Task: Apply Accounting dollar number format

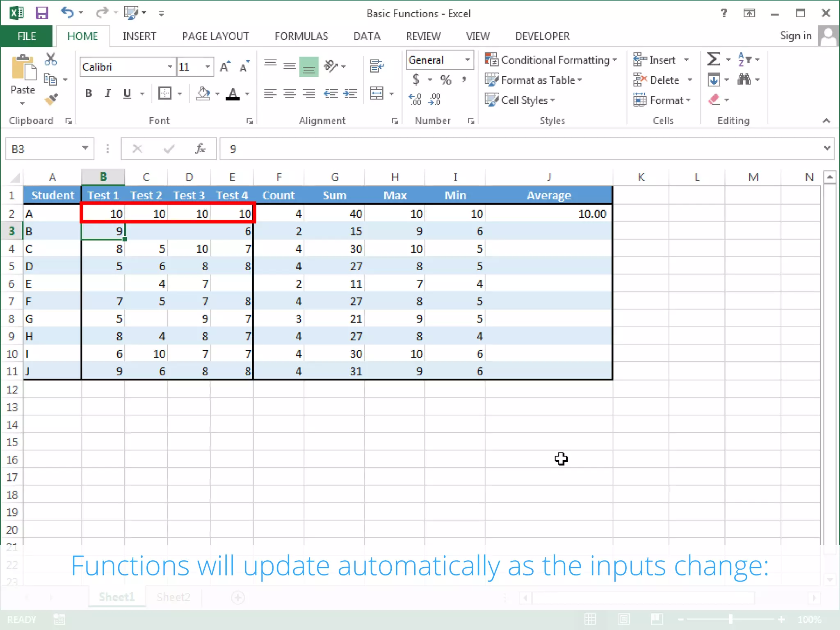Action: coord(416,79)
